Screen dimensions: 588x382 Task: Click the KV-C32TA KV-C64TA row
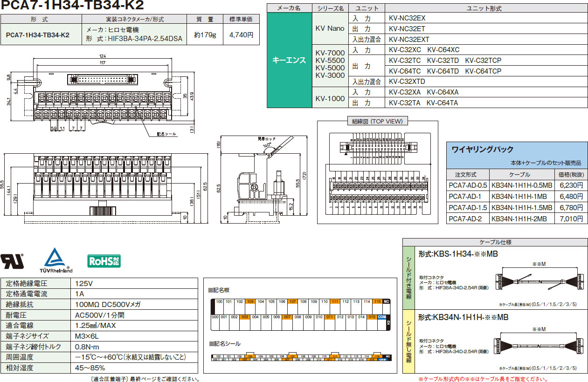[487, 103]
